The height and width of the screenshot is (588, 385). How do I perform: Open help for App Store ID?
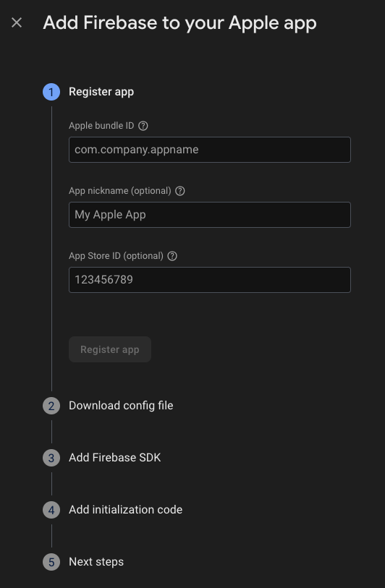172,256
